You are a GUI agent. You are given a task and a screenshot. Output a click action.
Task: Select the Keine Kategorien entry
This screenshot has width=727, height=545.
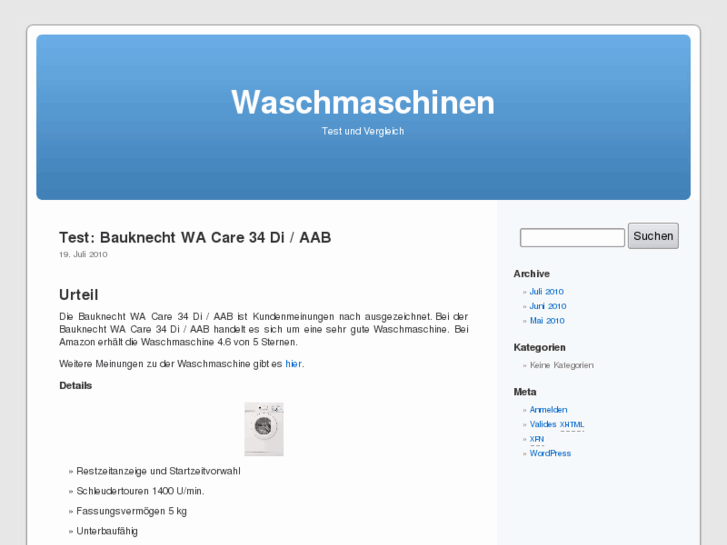coord(561,365)
